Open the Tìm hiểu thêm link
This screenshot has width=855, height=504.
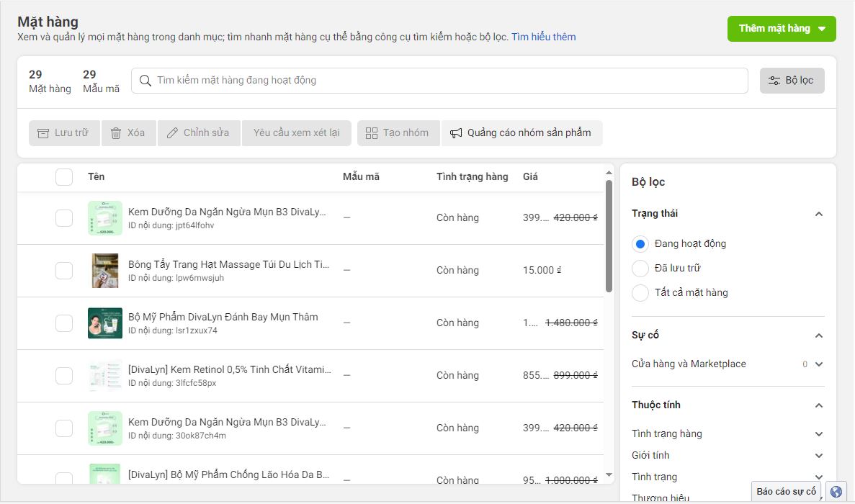(543, 37)
